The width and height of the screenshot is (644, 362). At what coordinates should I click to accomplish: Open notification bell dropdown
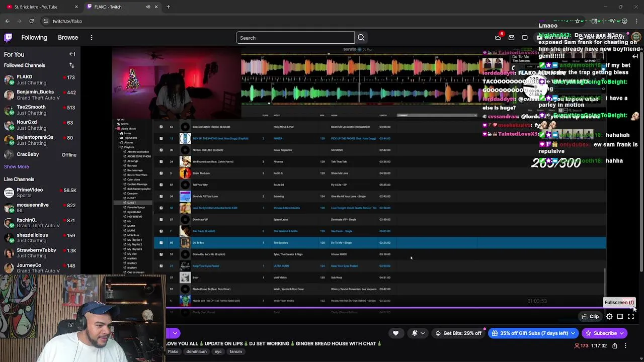418,333
